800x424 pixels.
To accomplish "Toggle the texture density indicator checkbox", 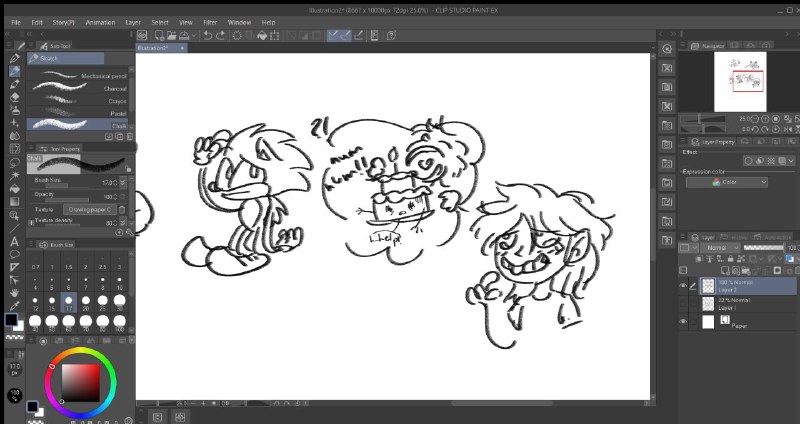I will pos(31,222).
